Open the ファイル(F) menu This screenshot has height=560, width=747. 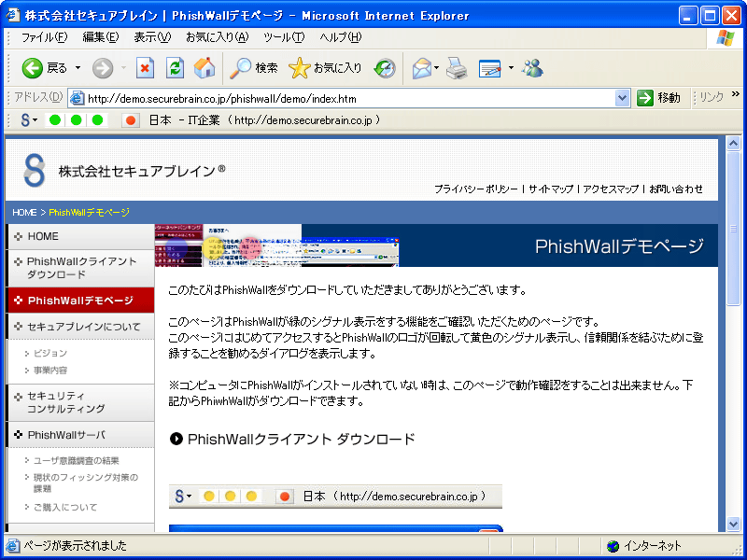(44, 37)
